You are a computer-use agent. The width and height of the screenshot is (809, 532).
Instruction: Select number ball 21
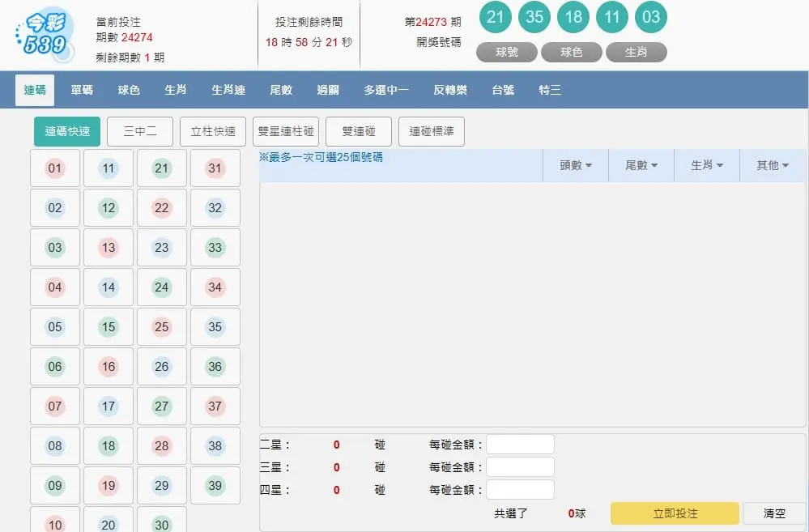click(x=161, y=168)
